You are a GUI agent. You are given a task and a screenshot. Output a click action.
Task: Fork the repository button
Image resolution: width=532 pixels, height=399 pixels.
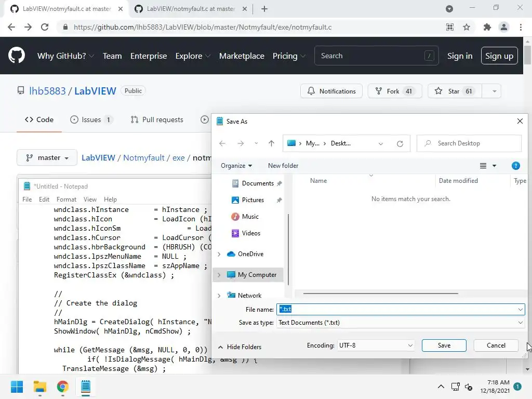395,91
